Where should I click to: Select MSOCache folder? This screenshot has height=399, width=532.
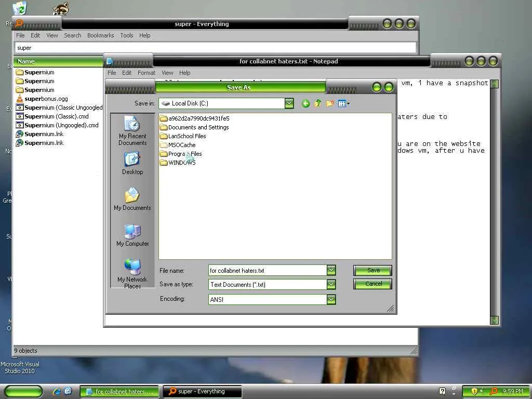178,145
